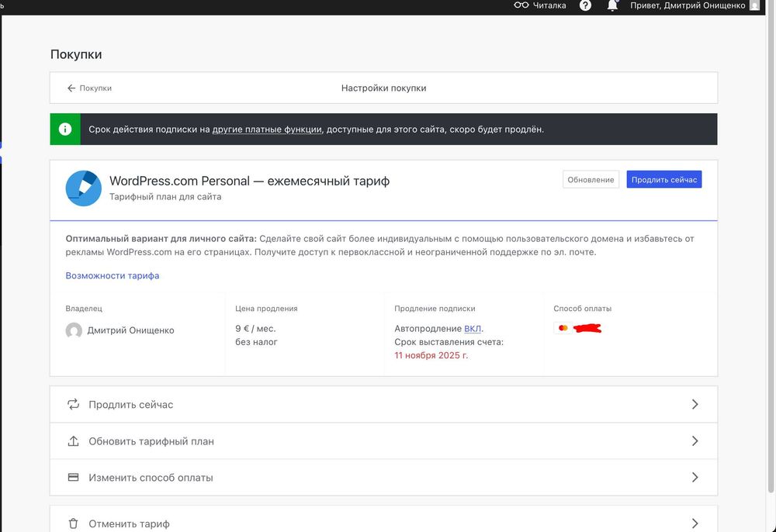
Task: Open the Возможности тарифа link
Action: pos(113,275)
